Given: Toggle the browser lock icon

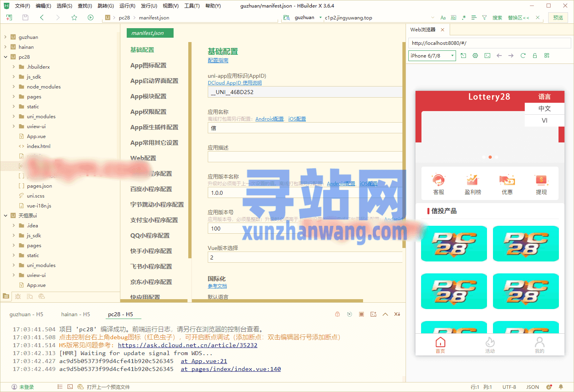Looking at the screenshot, I should 535,56.
